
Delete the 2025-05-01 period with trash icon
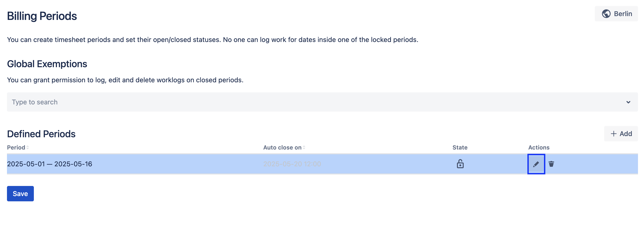(551, 164)
